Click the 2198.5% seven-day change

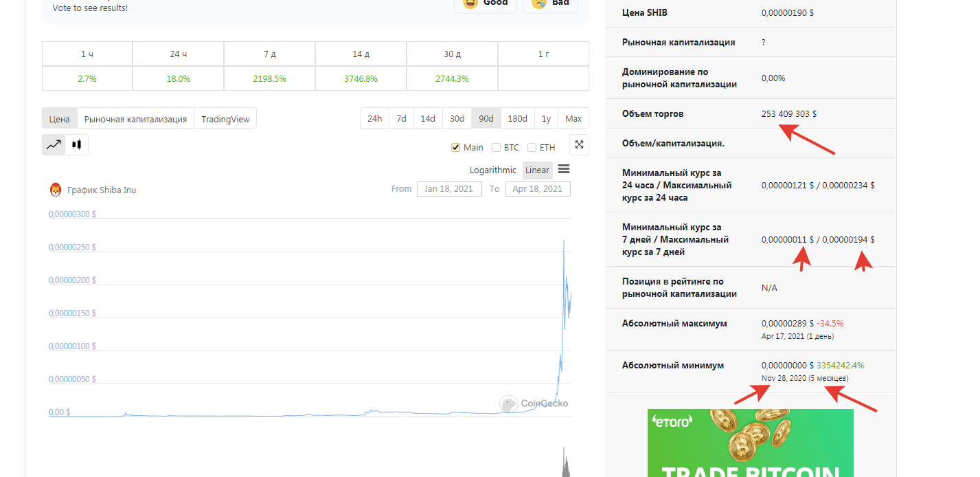(269, 78)
